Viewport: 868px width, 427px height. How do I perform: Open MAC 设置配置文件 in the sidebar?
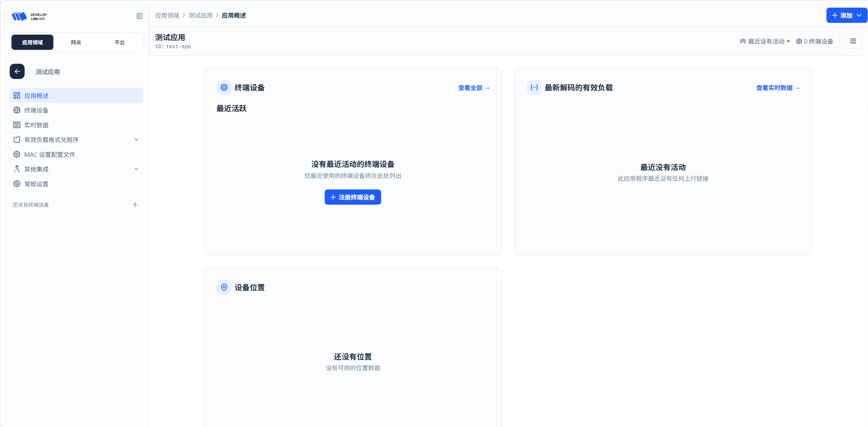[76, 154]
